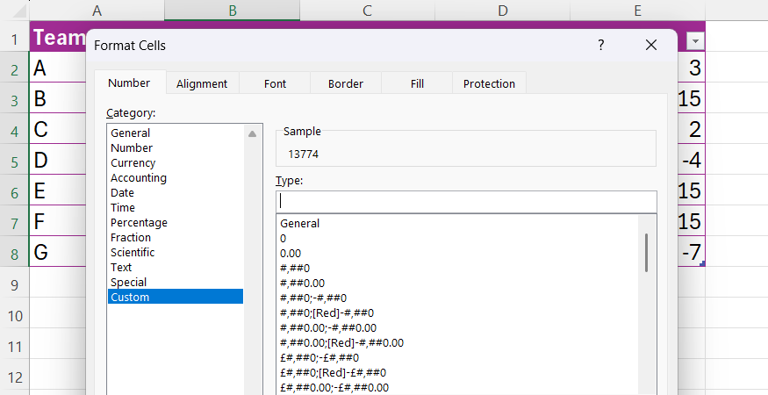The image size is (768, 395).
Task: Click cell A2 containing A
Action: tap(58, 68)
